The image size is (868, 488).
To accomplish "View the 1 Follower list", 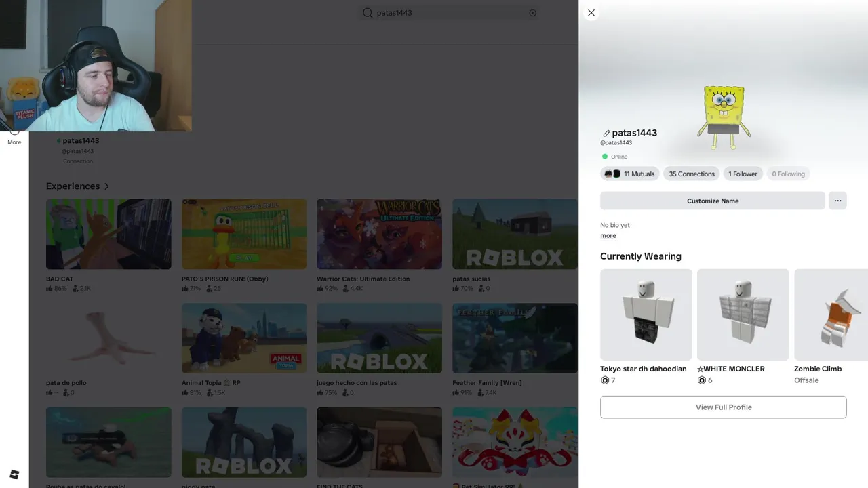I will (x=743, y=174).
